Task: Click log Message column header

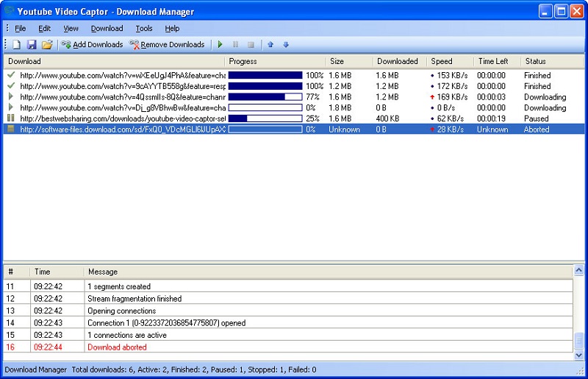Action: 329,272
